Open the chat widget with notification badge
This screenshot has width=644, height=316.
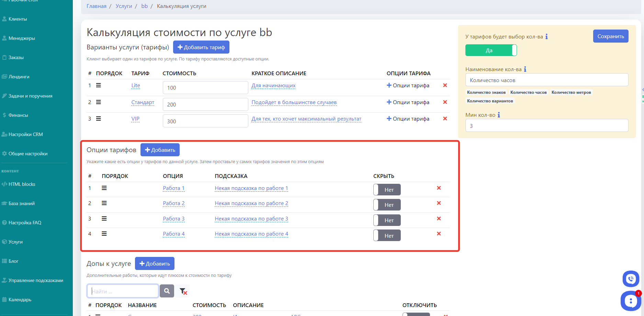coord(630,301)
